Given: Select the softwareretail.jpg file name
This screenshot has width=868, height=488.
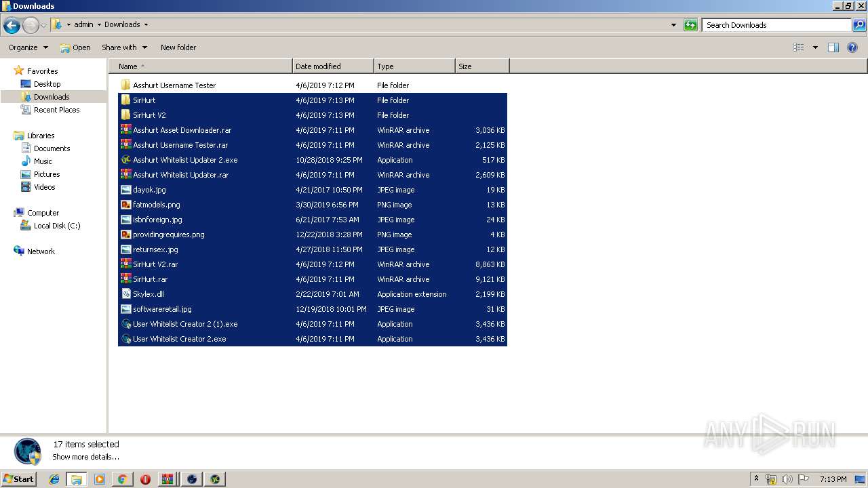Looking at the screenshot, I should click(x=162, y=309).
